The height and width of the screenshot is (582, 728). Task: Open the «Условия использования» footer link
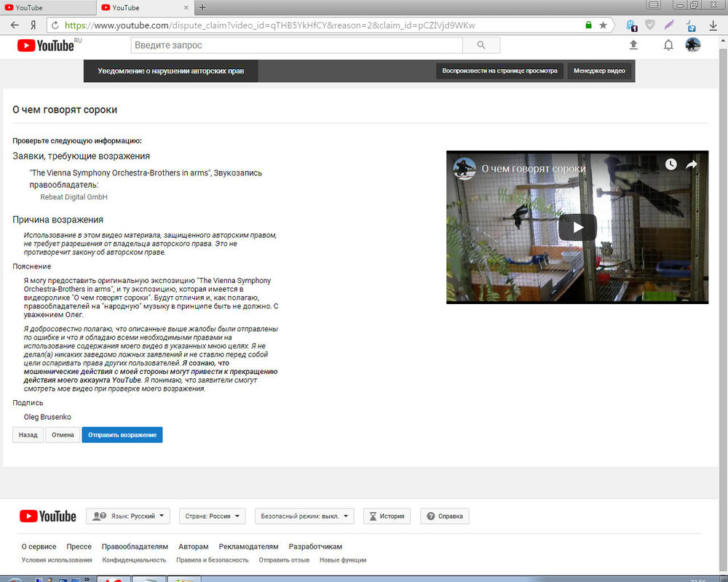click(x=57, y=560)
